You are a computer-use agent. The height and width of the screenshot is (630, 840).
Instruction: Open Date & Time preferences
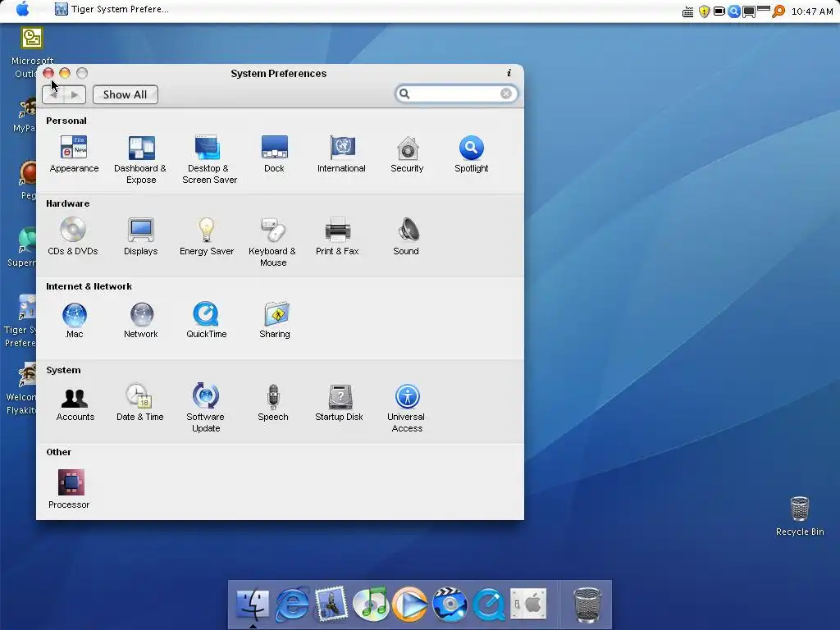[139, 403]
